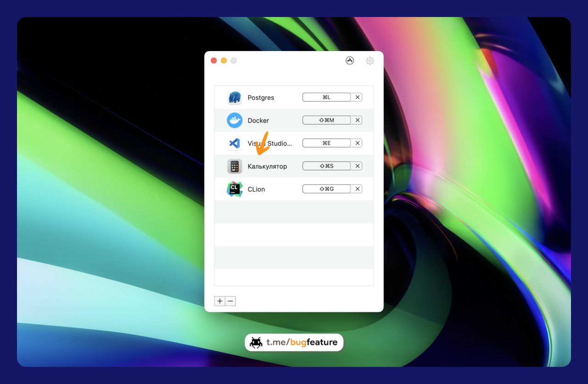This screenshot has width=588, height=384.
Task: Select the Postgres elephant icon
Action: 235,97
